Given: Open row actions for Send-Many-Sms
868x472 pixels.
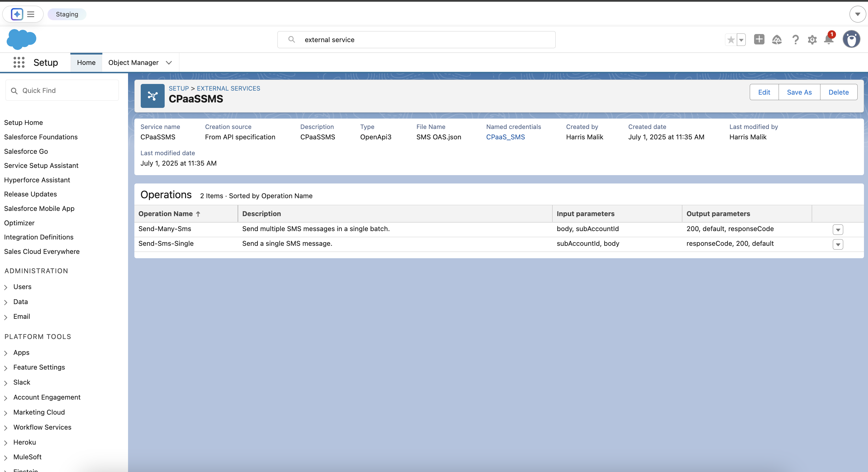Looking at the screenshot, I should [x=838, y=230].
